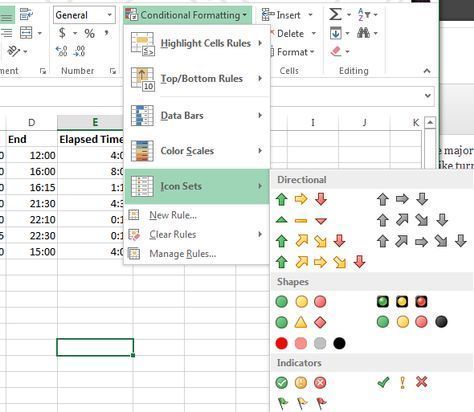Apply 3 Arrows colored icon set
The height and width of the screenshot is (412, 474).
tap(301, 199)
